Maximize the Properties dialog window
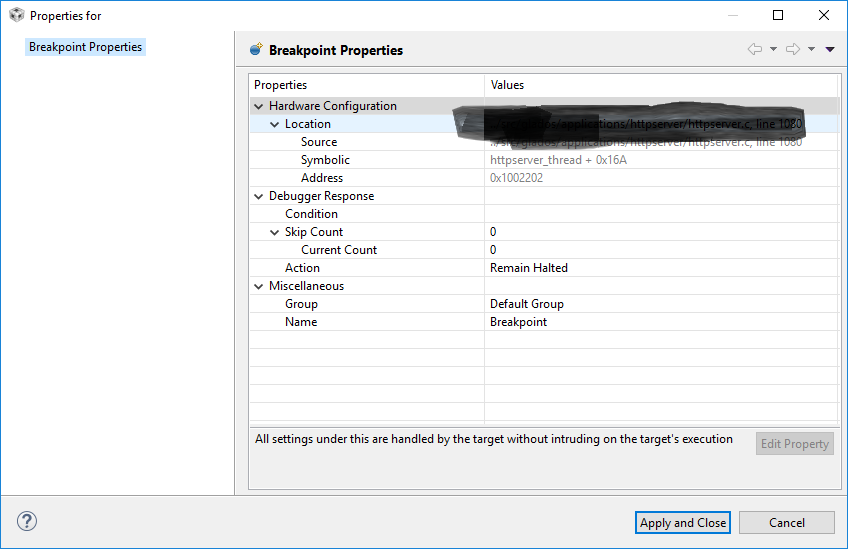This screenshot has width=848, height=549. point(778,15)
